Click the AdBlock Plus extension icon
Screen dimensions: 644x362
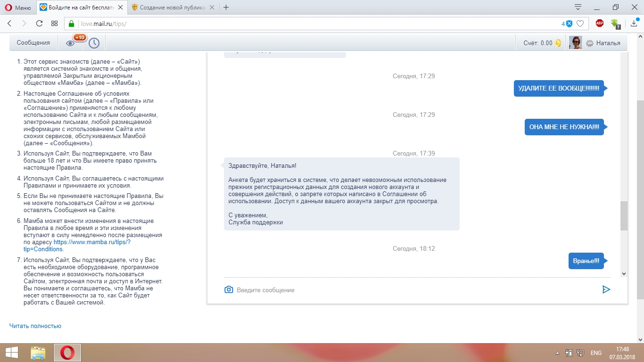[x=600, y=24]
